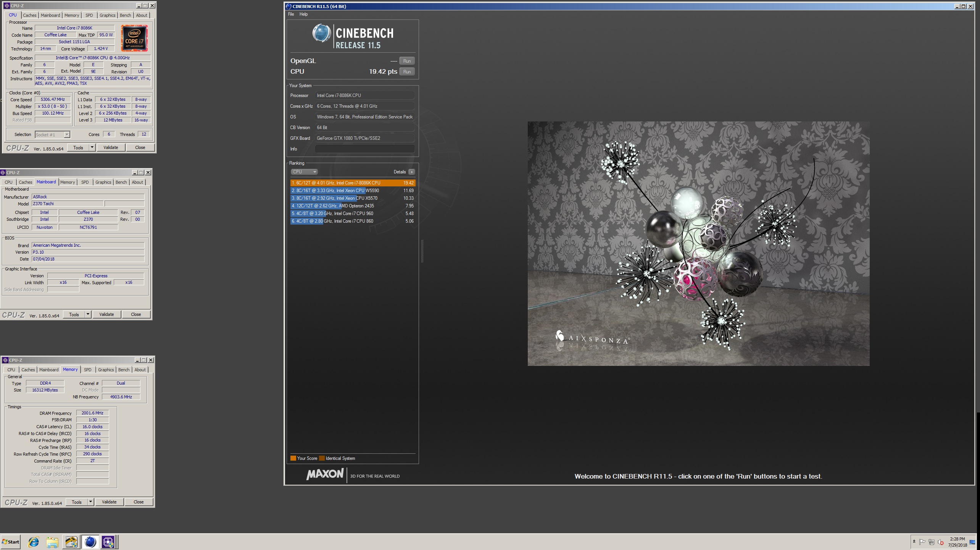
Task: Open Tools dropdown arrow in top CPU-Z window
Action: (92, 147)
